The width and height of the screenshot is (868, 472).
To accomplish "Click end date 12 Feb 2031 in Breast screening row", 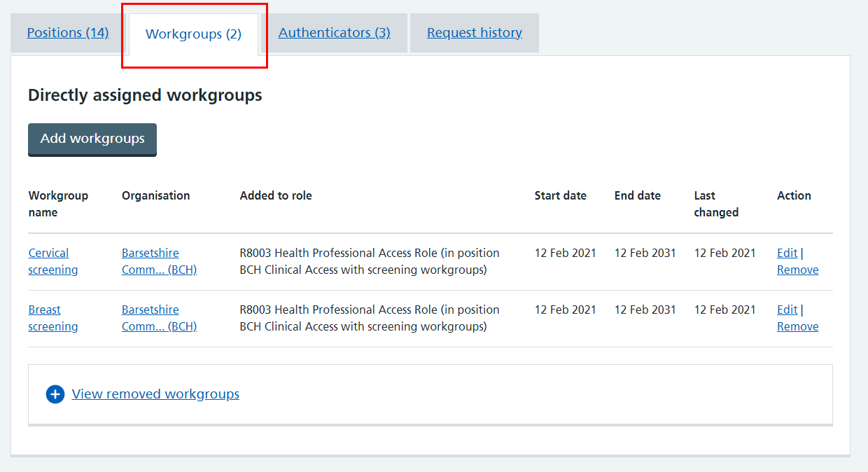I will [x=645, y=310].
